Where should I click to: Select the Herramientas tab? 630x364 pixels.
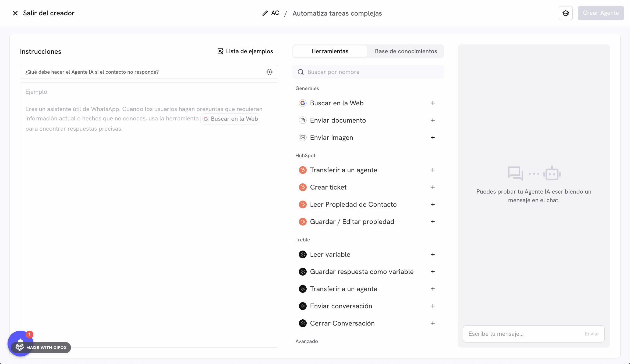click(330, 51)
